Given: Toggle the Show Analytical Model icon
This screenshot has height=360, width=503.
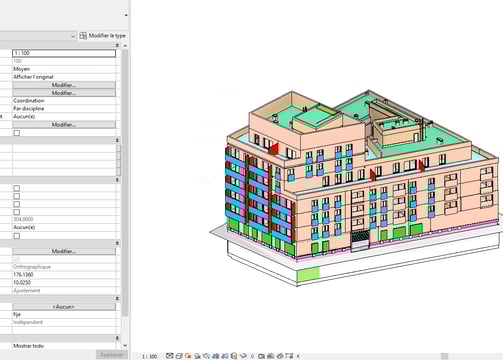Looking at the screenshot, I should [x=271, y=356].
